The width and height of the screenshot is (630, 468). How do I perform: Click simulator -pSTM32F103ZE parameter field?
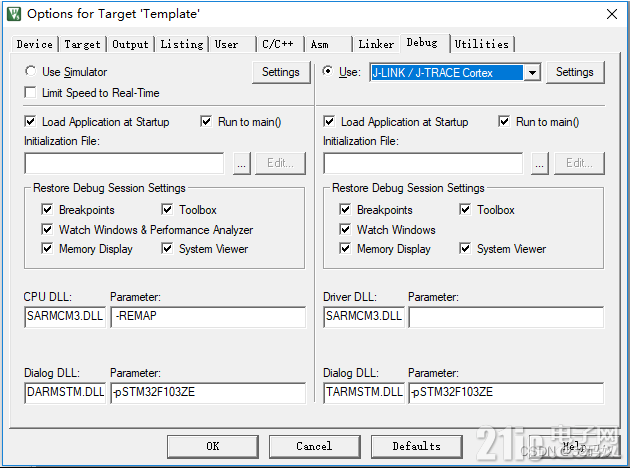click(208, 392)
